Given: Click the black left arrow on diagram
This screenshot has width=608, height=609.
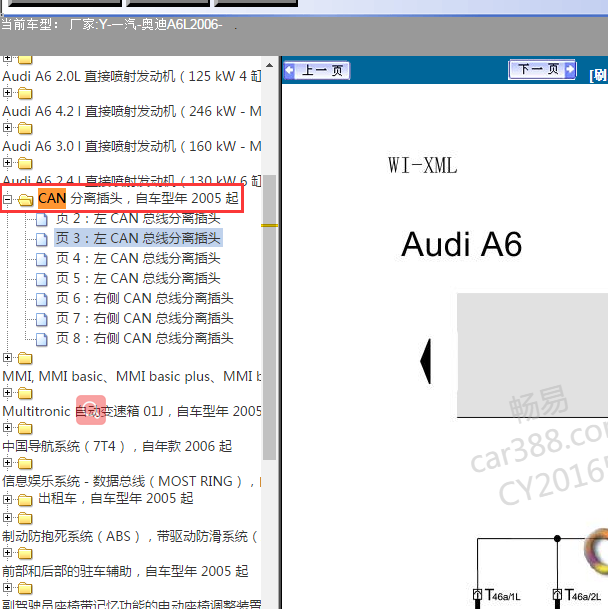Looking at the screenshot, I should point(426,361).
